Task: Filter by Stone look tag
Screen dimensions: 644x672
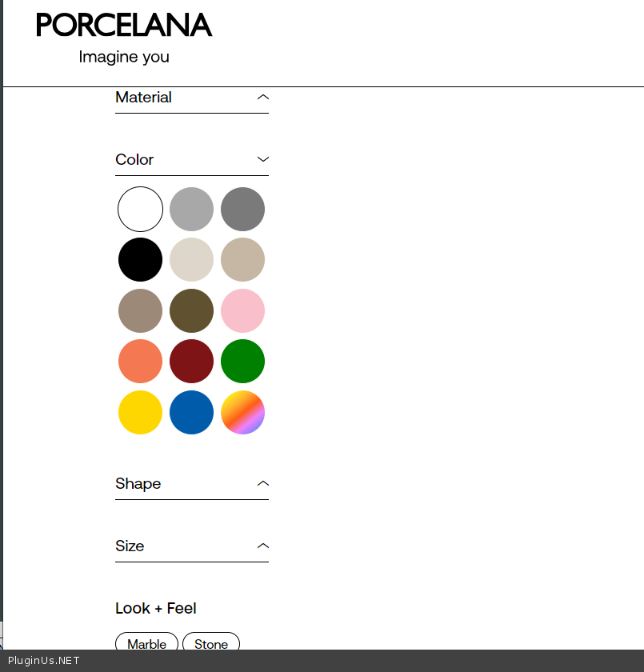Action: click(x=211, y=643)
